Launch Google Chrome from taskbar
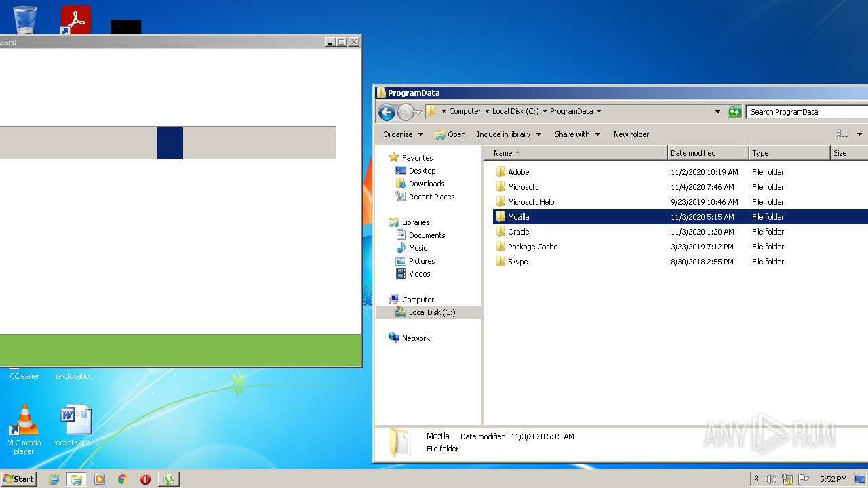This screenshot has height=488, width=868. click(x=123, y=479)
